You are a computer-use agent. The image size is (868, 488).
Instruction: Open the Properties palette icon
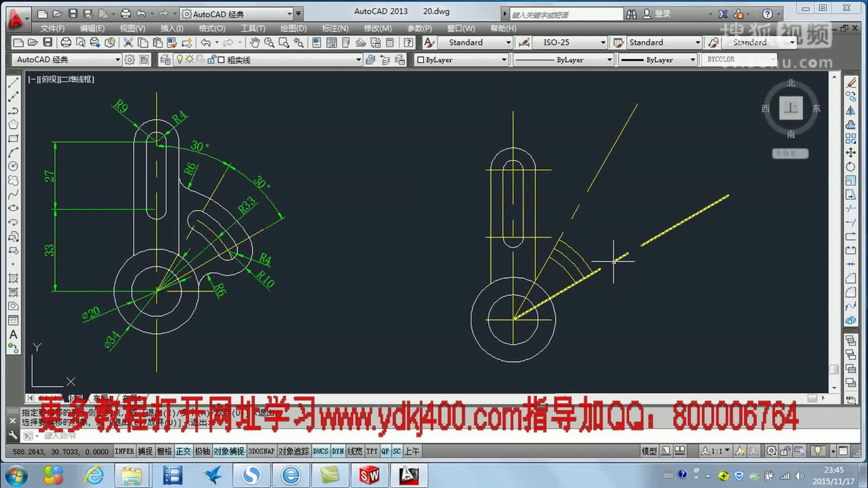316,43
